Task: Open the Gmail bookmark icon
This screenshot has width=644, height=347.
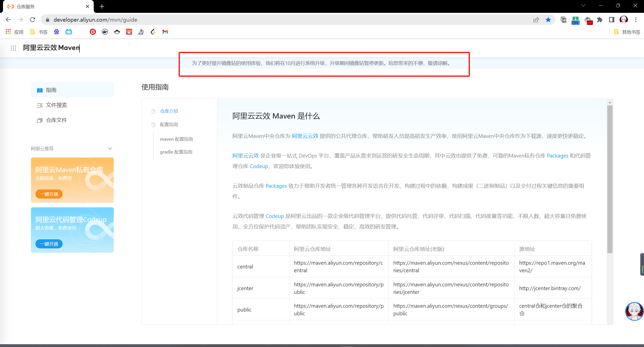Action: pyautogui.click(x=165, y=32)
